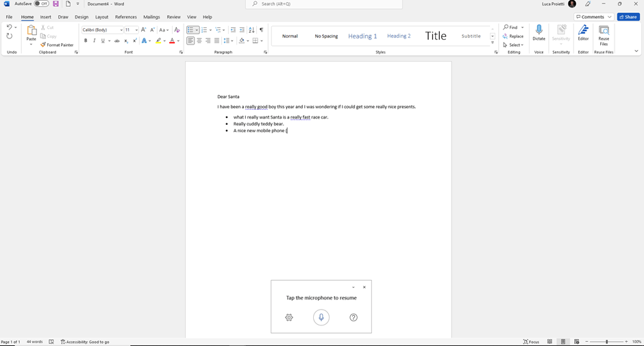Open the Editor pane from the ribbon
Image resolution: width=644 pixels, height=346 pixels.
point(583,33)
